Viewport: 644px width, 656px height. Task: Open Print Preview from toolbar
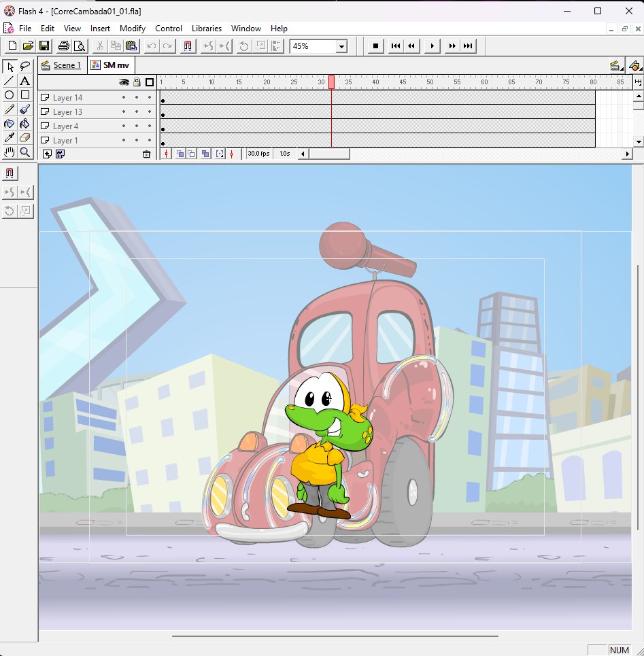pos(79,46)
